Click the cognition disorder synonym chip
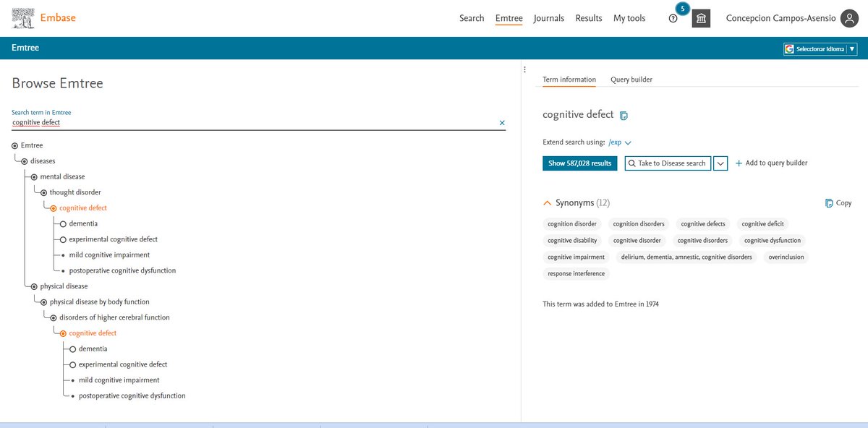Screen dimensions: 868x428 572,224
